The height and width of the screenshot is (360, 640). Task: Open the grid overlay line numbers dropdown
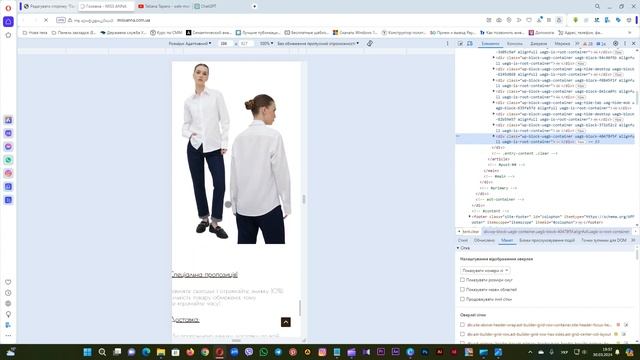485,270
